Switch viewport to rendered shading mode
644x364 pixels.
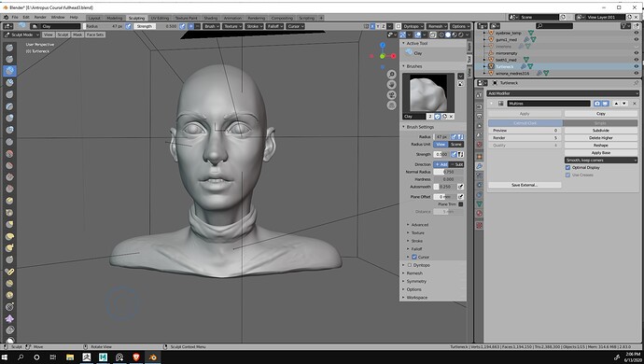(x=461, y=35)
